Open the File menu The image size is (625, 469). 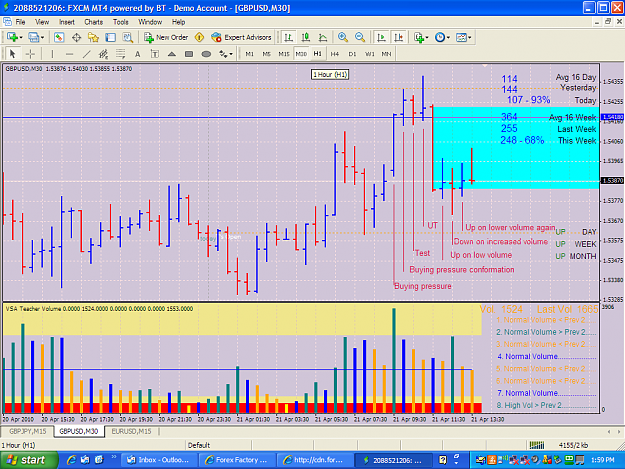click(20, 22)
